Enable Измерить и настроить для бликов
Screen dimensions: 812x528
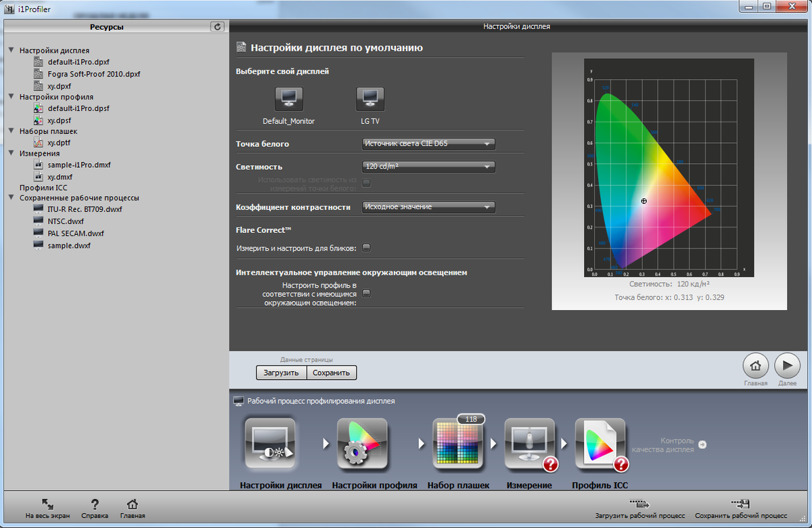pyautogui.click(x=366, y=248)
